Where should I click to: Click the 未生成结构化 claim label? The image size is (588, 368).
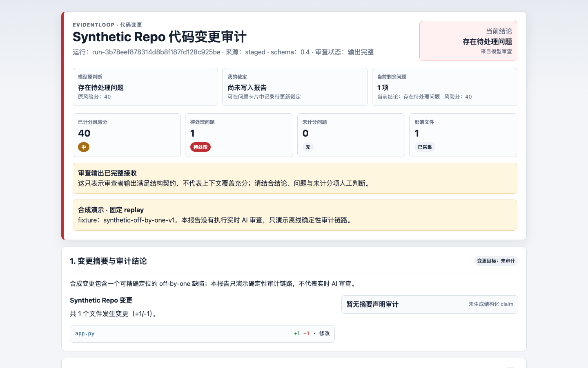[491, 304]
